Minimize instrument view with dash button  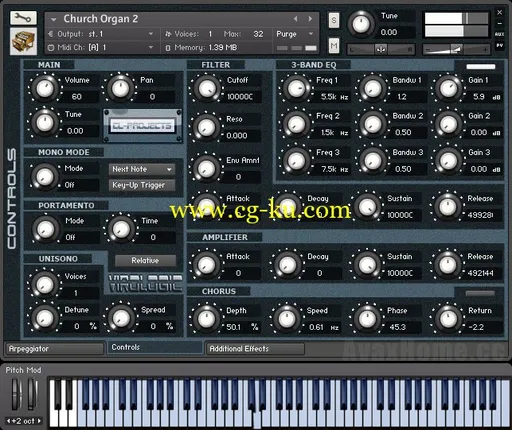[499, 23]
